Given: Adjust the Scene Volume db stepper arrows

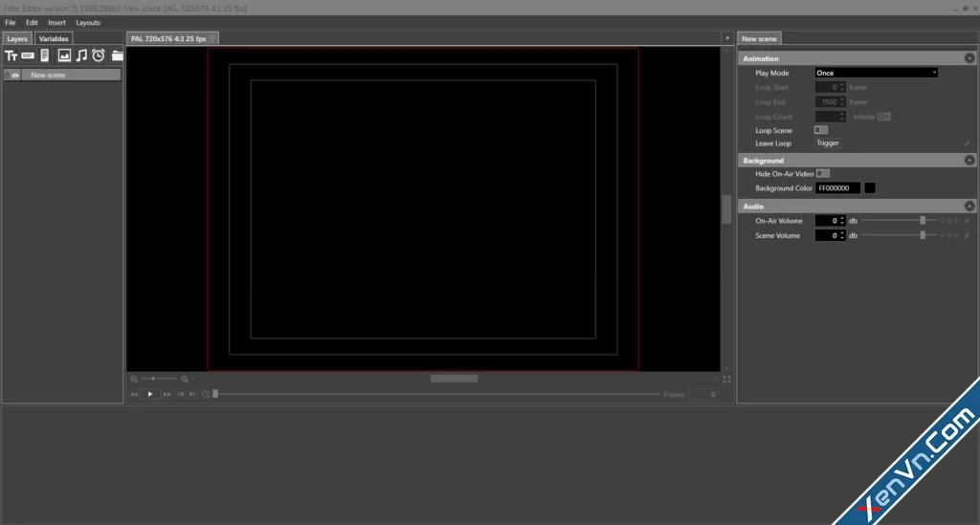Looking at the screenshot, I should pyautogui.click(x=842, y=236).
